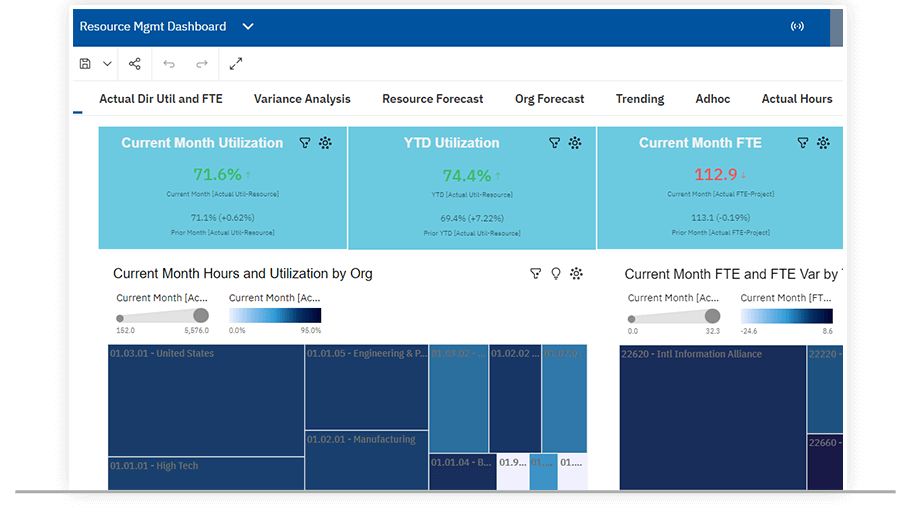
Task: Click the utilization color gradient legend
Action: coord(275,315)
